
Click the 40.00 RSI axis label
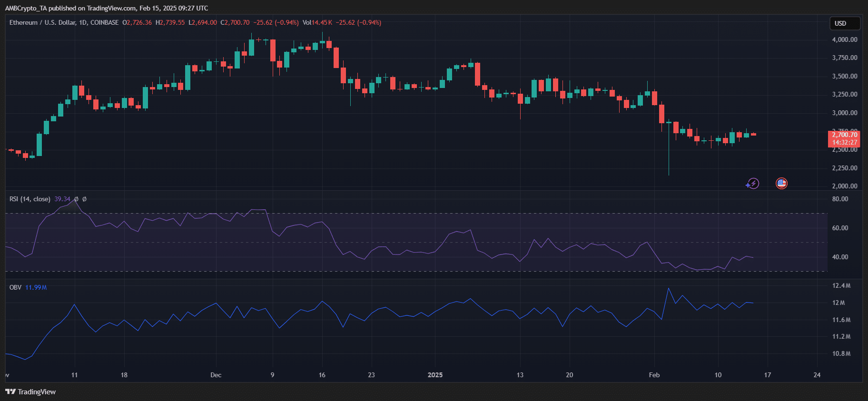840,257
